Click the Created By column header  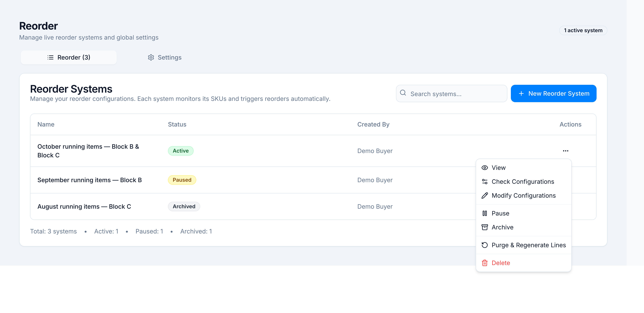(x=373, y=124)
